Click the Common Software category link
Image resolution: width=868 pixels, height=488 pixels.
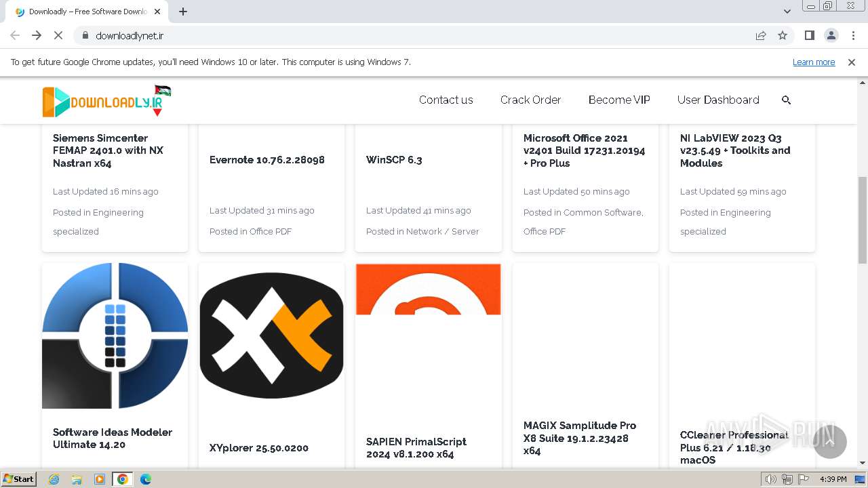click(x=604, y=212)
